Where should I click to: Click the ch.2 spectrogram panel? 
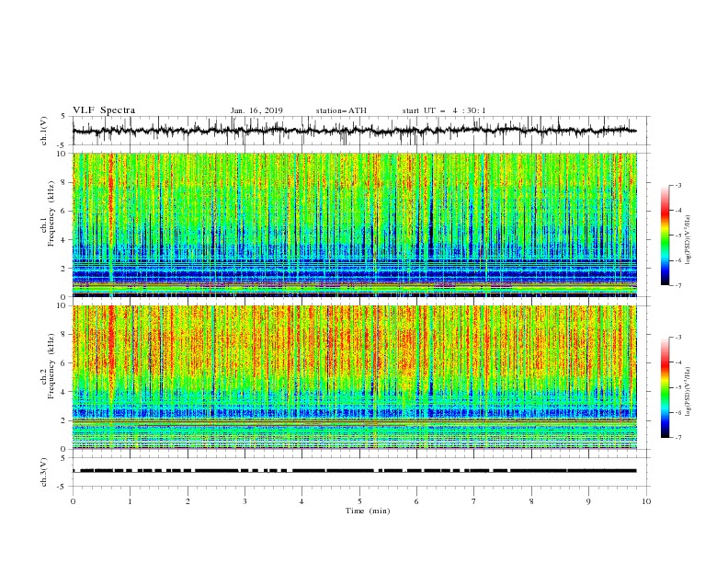click(x=355, y=377)
